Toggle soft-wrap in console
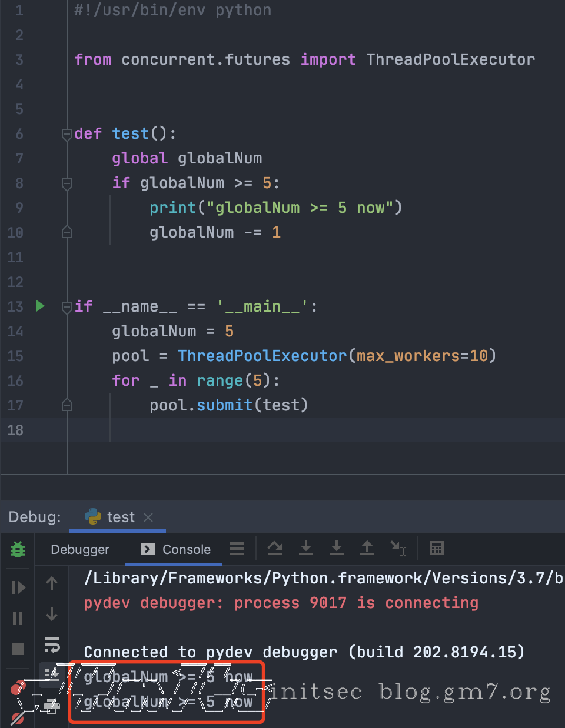Image resolution: width=565 pixels, height=728 pixels. pos(52,645)
